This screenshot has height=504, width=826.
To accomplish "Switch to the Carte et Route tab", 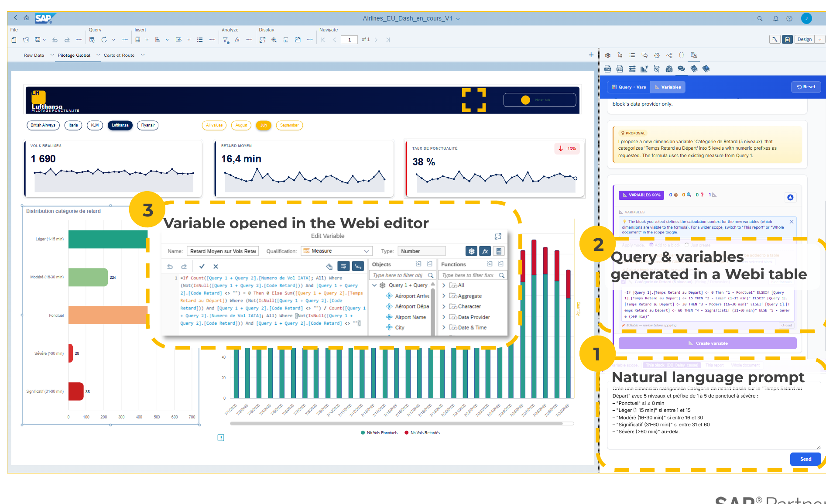I will click(119, 55).
